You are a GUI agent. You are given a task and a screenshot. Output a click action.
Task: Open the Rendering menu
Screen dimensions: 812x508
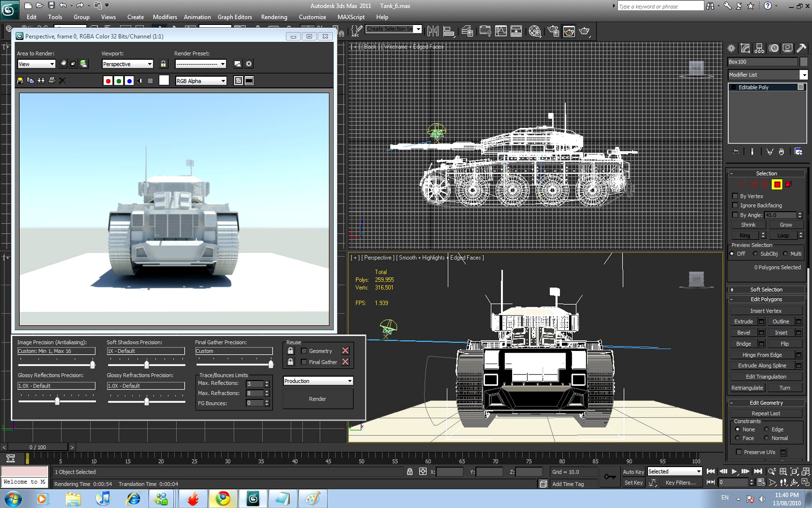click(274, 17)
